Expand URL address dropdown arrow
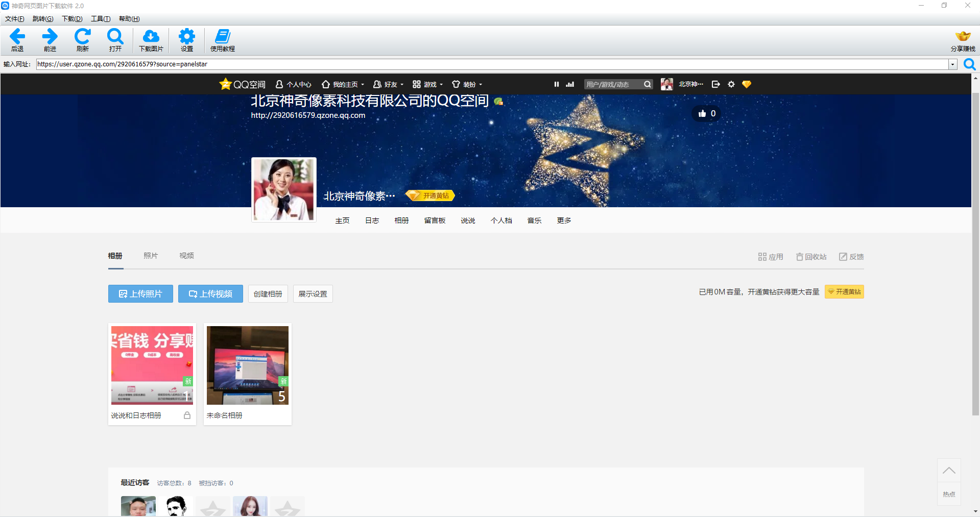The height and width of the screenshot is (517, 980). coord(952,64)
